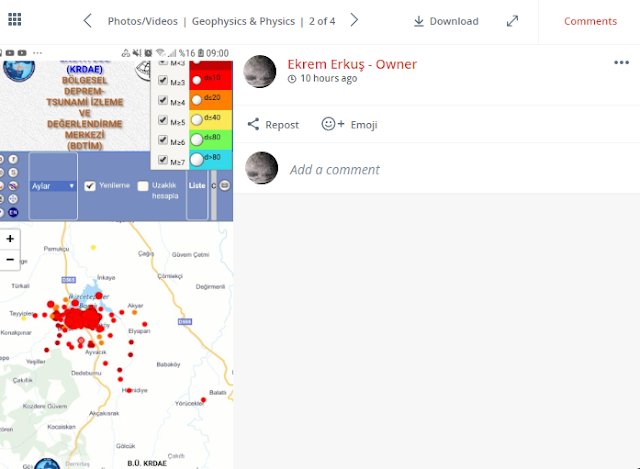
Task: Go to the next photo with right arrow
Action: 354,20
